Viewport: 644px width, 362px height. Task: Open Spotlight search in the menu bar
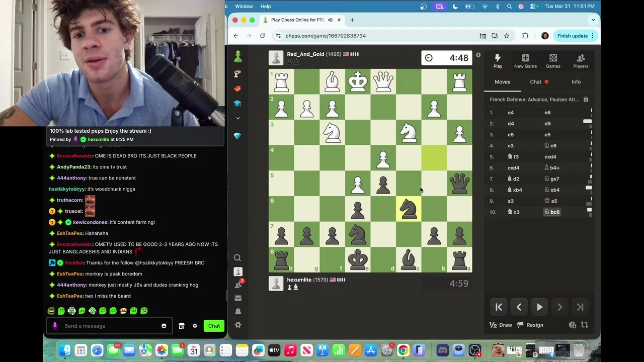[x=509, y=6]
